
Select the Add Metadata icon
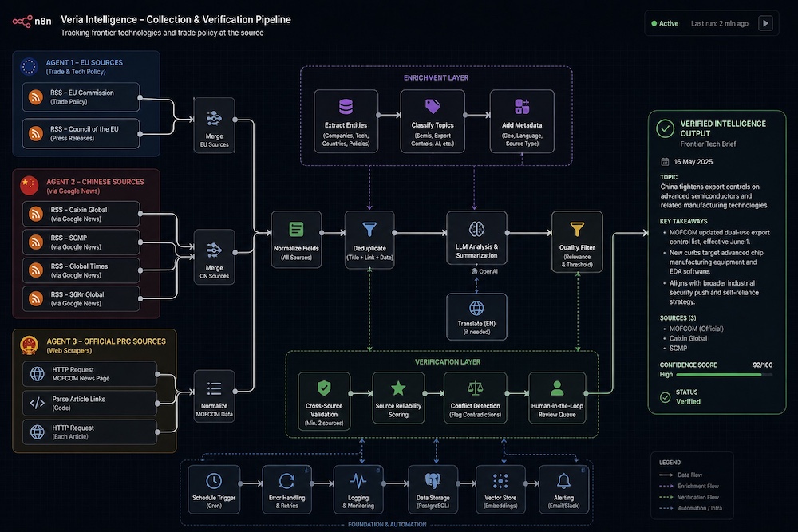pos(522,107)
